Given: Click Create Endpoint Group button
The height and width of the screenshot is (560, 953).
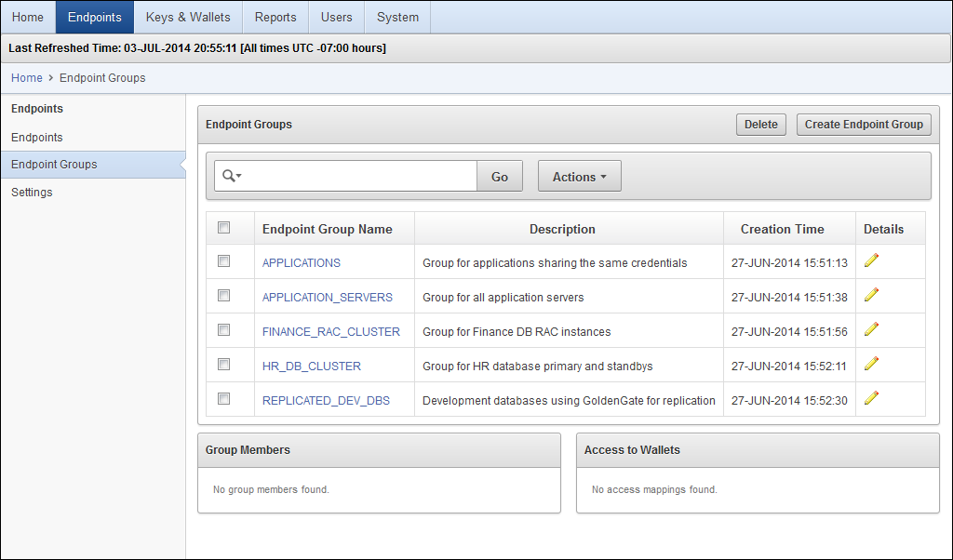Looking at the screenshot, I should point(864,125).
